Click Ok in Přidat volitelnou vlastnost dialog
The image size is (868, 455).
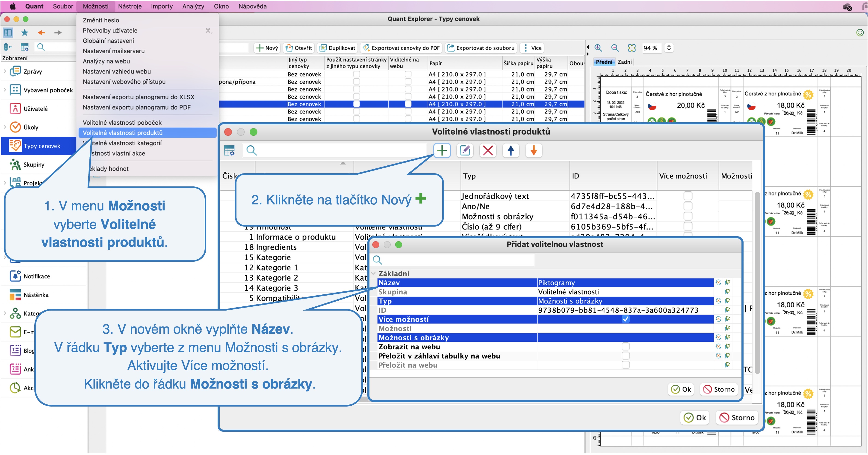pyautogui.click(x=681, y=389)
